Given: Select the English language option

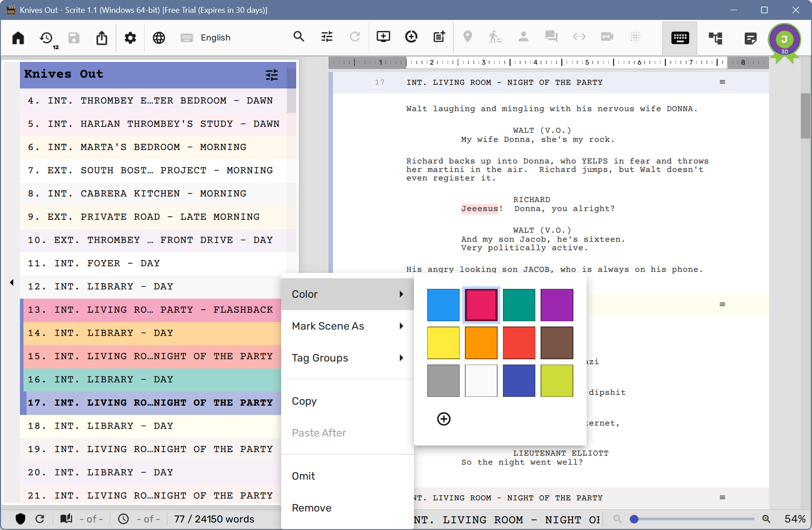Looking at the screenshot, I should click(x=216, y=38).
